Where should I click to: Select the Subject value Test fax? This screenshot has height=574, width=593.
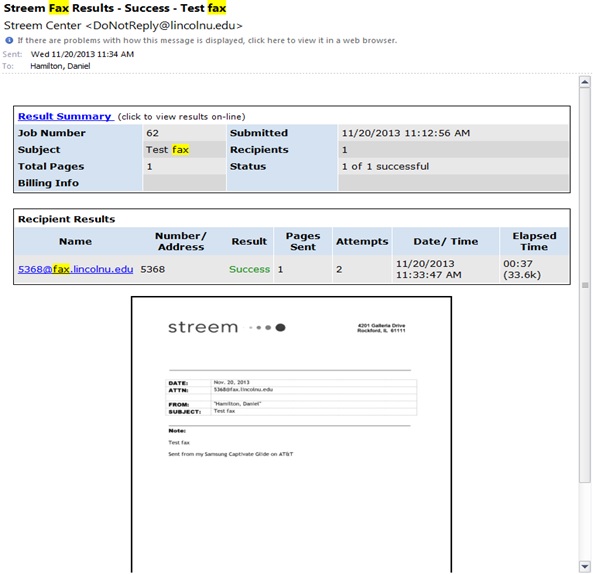(x=167, y=150)
